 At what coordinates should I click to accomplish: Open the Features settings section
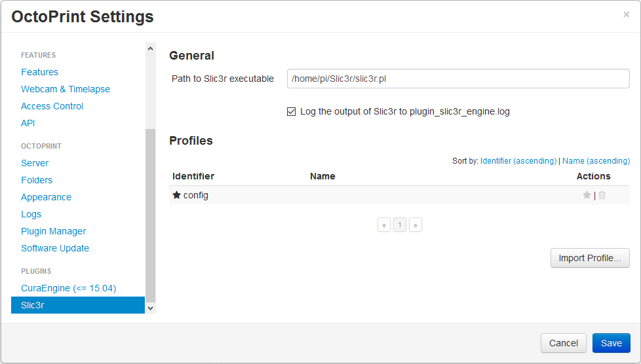click(x=40, y=72)
